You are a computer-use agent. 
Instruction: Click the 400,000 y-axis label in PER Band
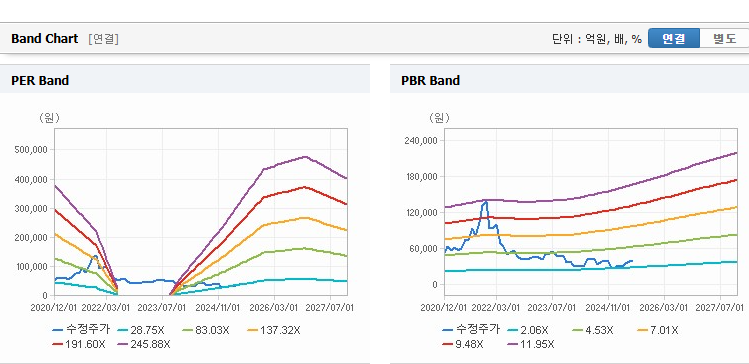(x=32, y=179)
